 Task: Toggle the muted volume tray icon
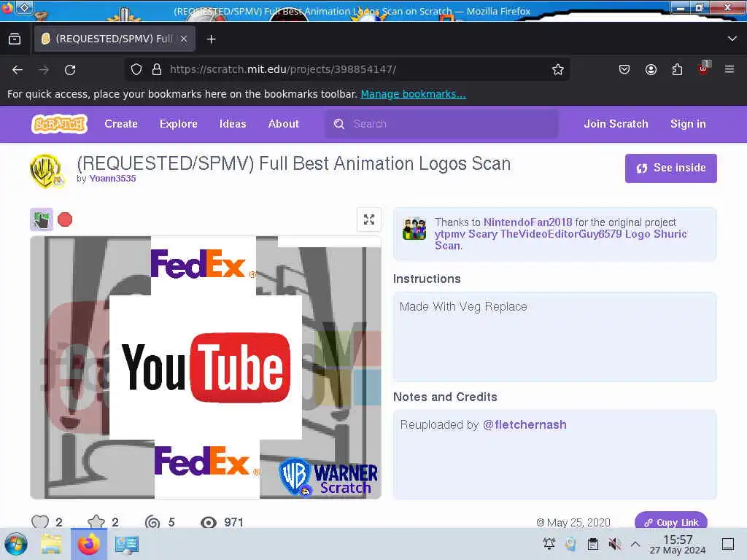(x=614, y=544)
